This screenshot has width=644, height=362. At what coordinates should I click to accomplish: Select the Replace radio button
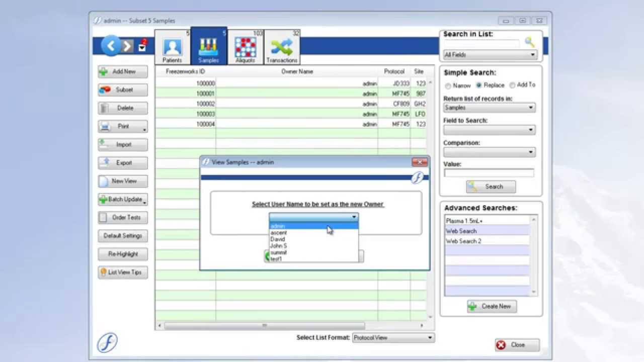(479, 85)
